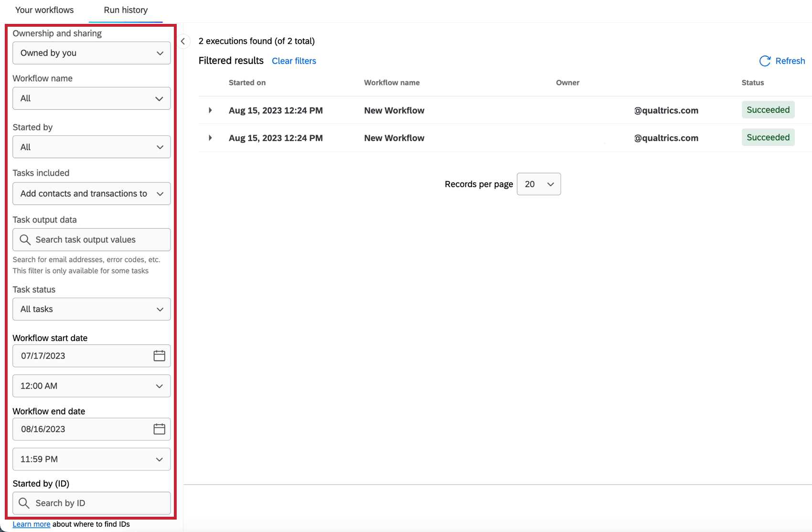Click the search icon under Started by (ID)
Viewport: 812px width, 532px height.
click(25, 503)
